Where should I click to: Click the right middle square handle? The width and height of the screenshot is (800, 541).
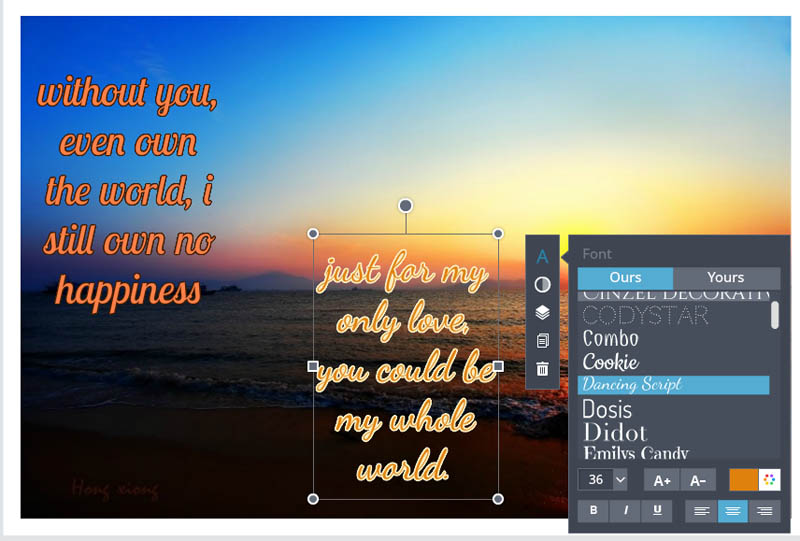coord(498,366)
